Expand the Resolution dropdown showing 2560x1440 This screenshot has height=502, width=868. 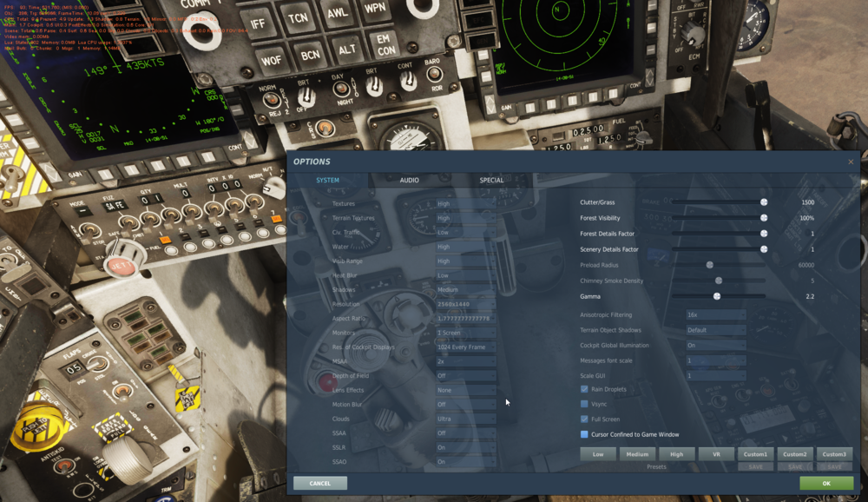[x=465, y=304]
